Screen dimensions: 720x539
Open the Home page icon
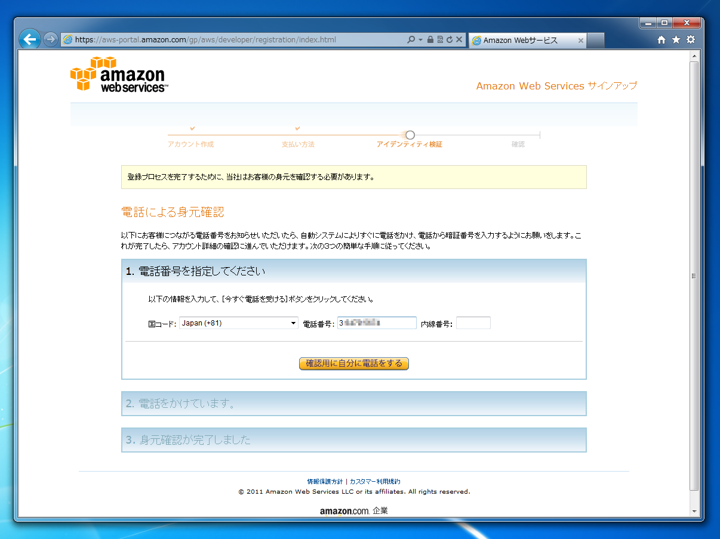(661, 40)
